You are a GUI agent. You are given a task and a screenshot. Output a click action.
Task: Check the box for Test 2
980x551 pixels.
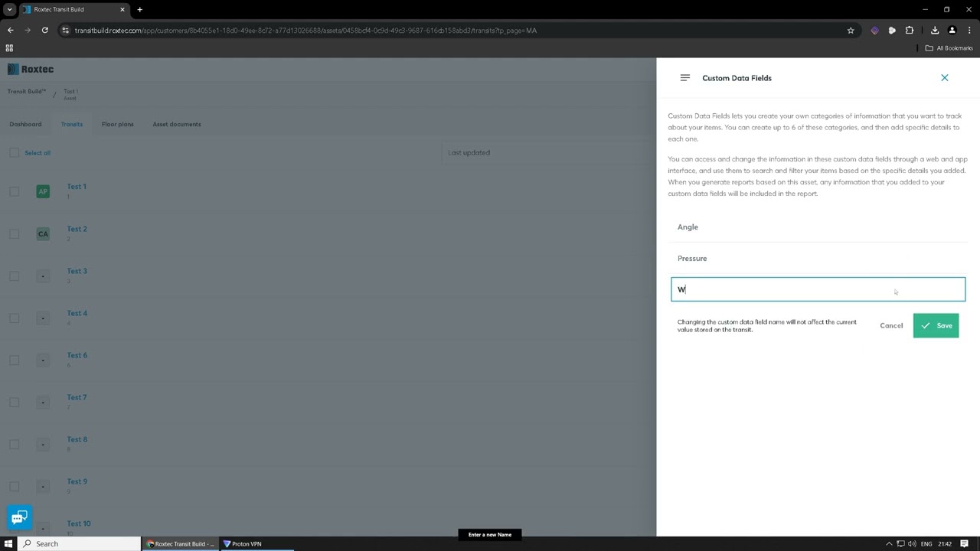click(15, 233)
